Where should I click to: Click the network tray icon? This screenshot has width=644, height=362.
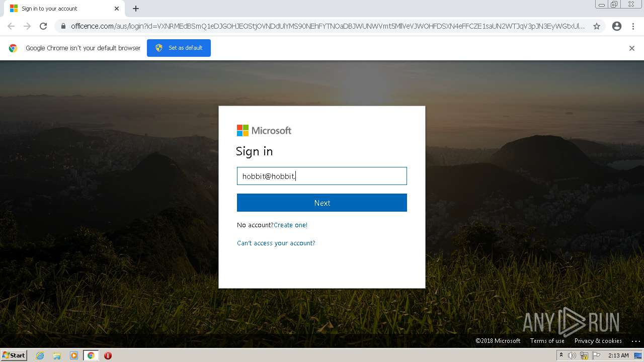(584, 355)
